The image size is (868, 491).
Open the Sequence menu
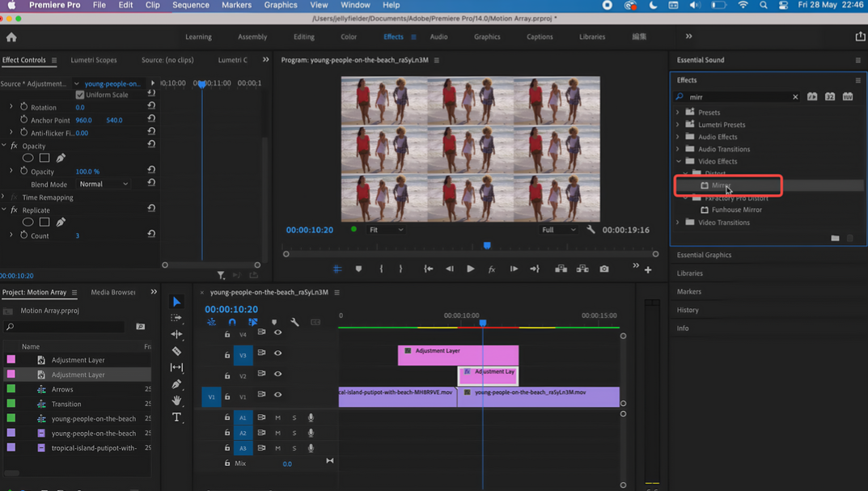pyautogui.click(x=190, y=6)
